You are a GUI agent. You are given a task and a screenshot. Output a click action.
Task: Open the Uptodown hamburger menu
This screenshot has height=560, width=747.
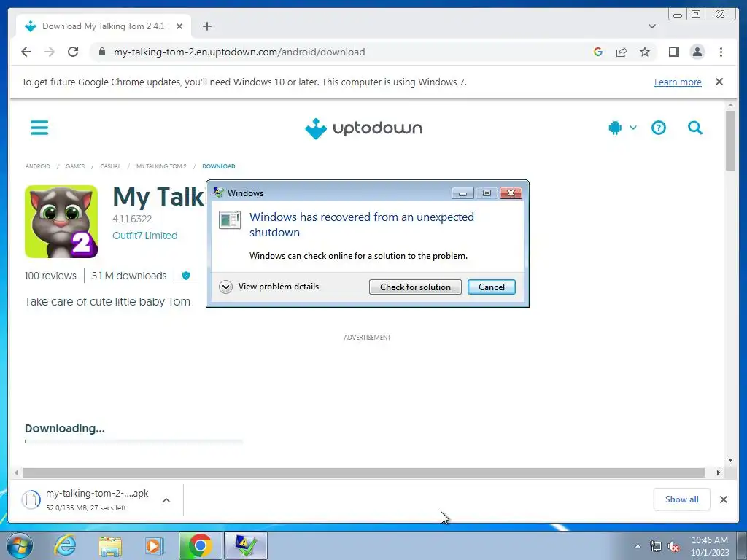pos(39,128)
